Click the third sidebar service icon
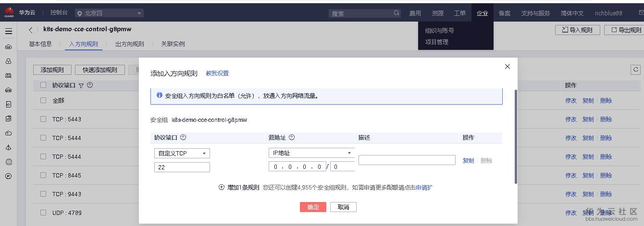The height and width of the screenshot is (226, 644). (9, 76)
